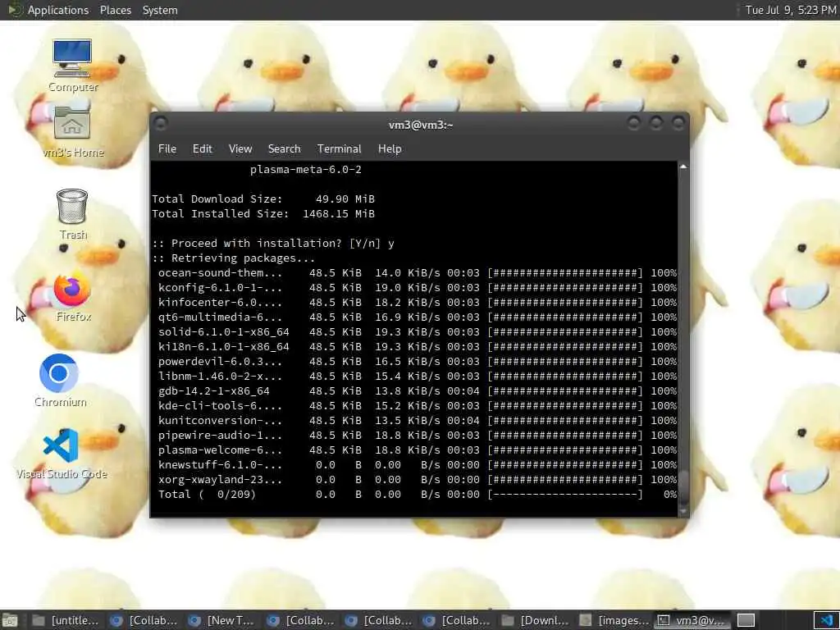Open the Terminal menu in menu bar

tap(339, 149)
